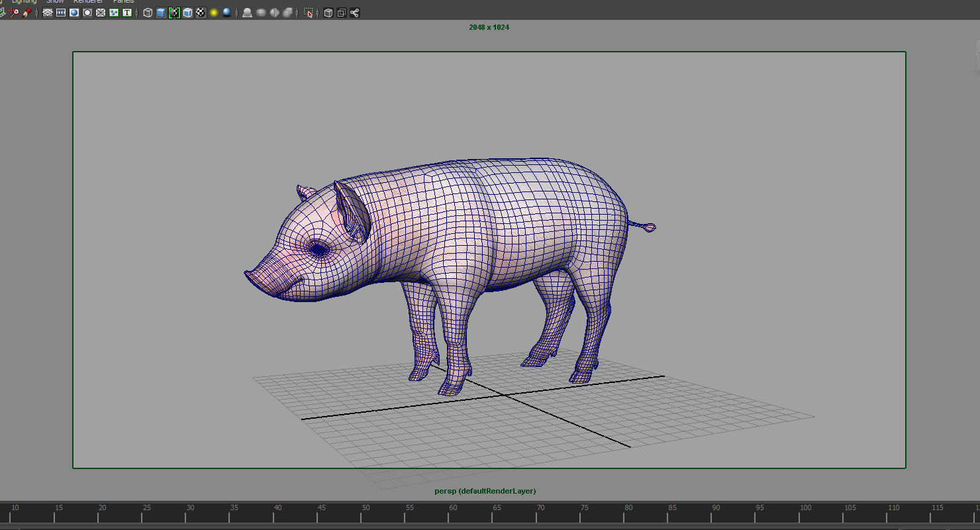The image size is (980, 530).
Task: Turn on Use All Lights yellow icon
Action: (x=214, y=13)
